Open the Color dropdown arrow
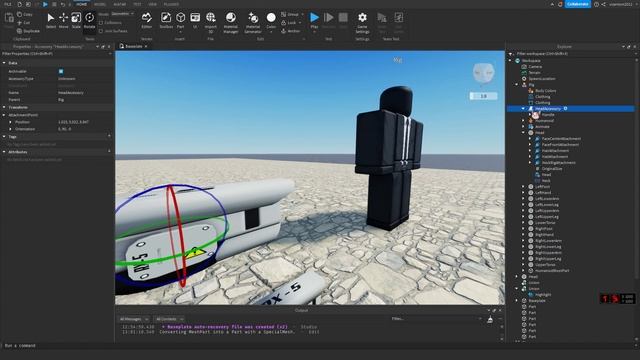The width and height of the screenshot is (640, 360). point(271,31)
